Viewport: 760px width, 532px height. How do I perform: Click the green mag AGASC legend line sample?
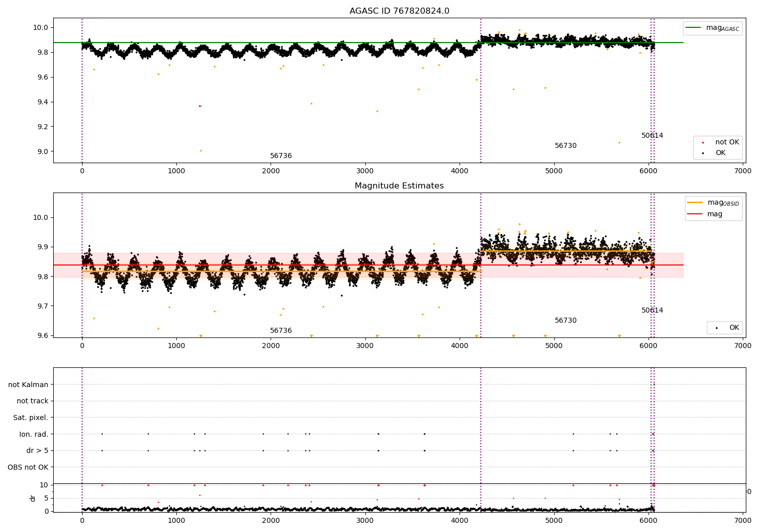(693, 28)
